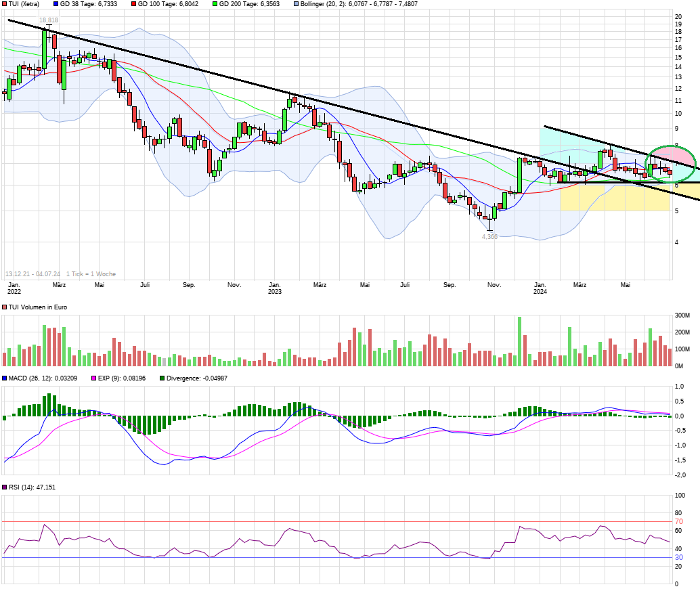Click the 'RSI (14): 47,151' label

tap(32, 487)
